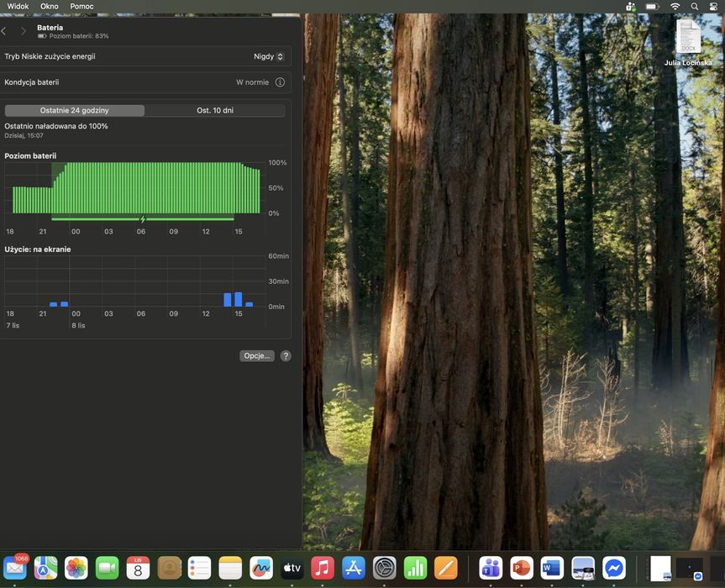Open the Mail app in the Dock
725x588 pixels.
pyautogui.click(x=15, y=568)
